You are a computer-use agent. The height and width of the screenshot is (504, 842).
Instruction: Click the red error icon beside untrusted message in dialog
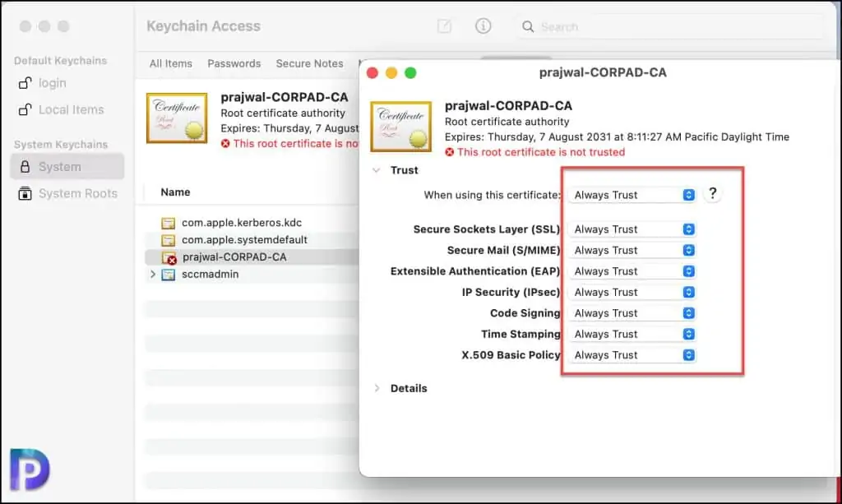450,152
